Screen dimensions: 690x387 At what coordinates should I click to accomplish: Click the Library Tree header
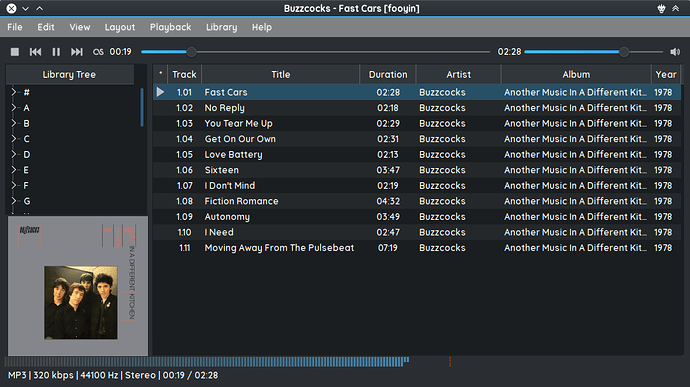point(70,74)
